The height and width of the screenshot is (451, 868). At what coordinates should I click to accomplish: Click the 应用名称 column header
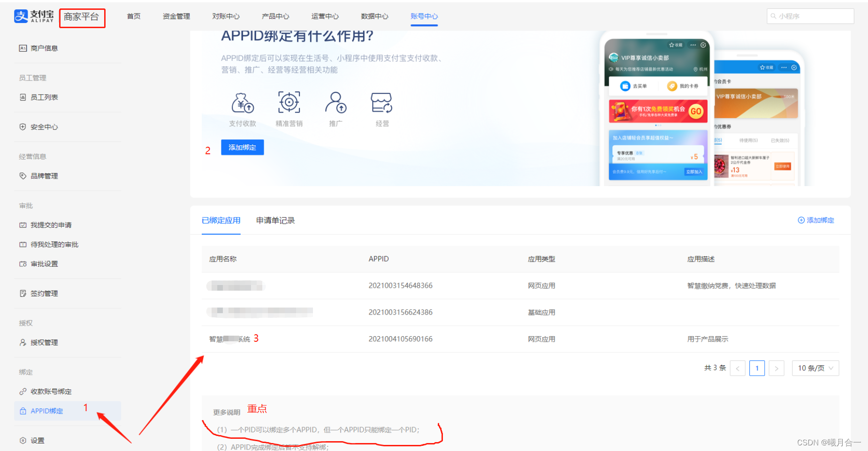click(223, 259)
